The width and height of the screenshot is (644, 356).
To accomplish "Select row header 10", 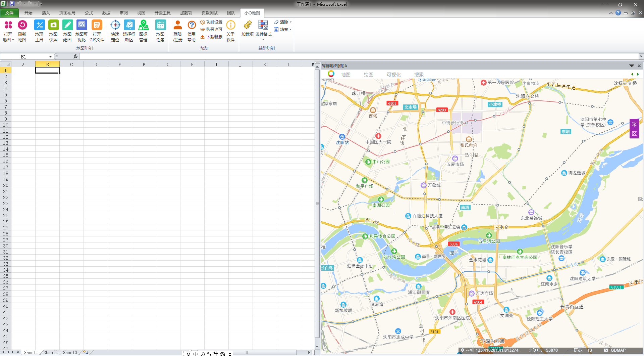I will point(6,125).
